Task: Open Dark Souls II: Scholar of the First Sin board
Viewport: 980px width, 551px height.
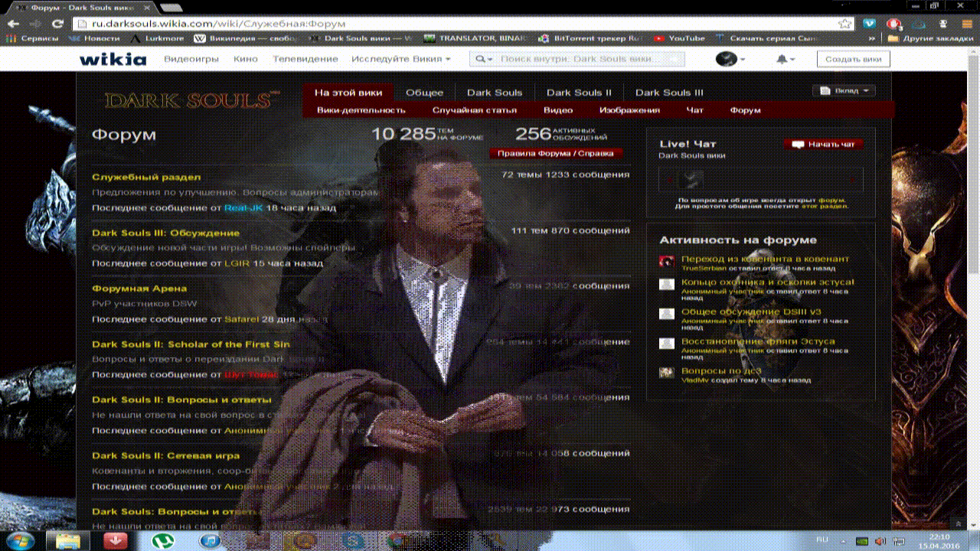Action: tap(191, 344)
